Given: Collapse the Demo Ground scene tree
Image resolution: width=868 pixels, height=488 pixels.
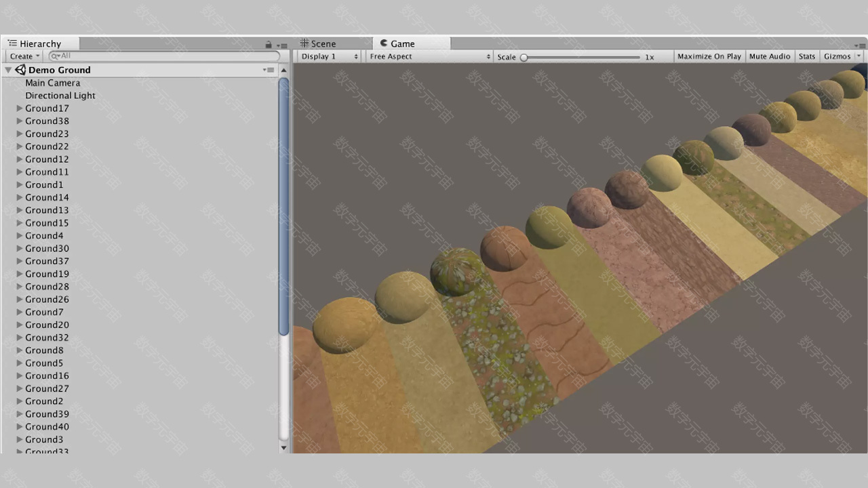Looking at the screenshot, I should 9,70.
